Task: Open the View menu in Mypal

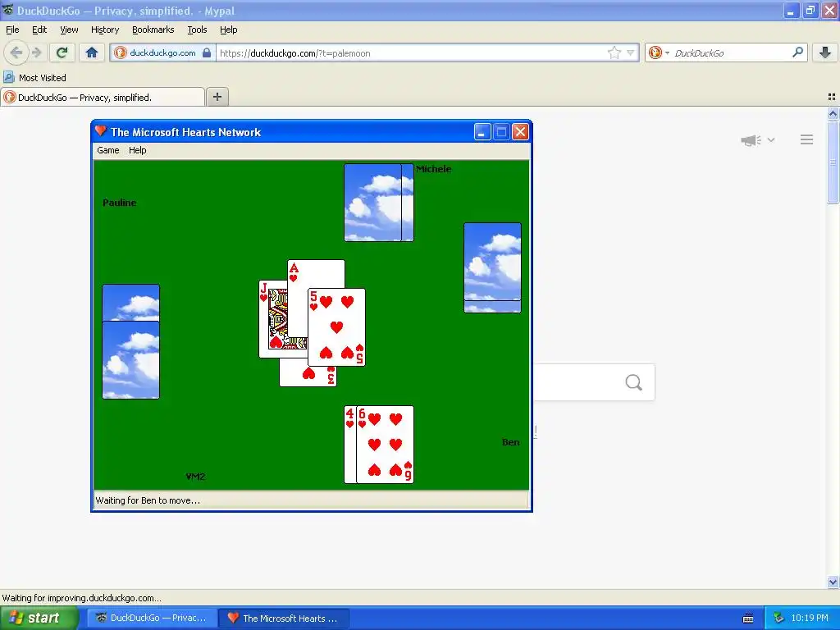Action: coord(69,30)
